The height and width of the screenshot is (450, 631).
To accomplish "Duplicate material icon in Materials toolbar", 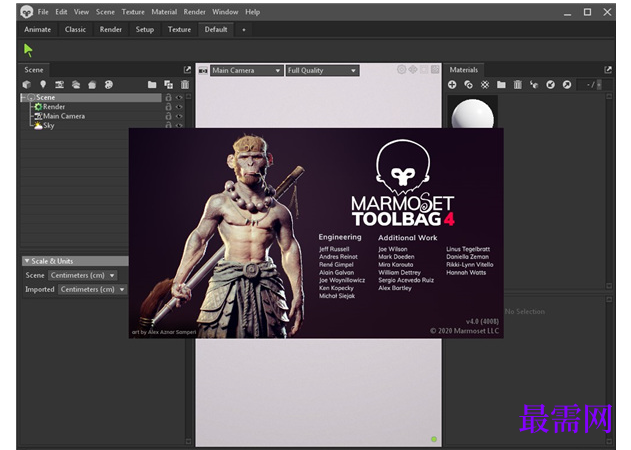I will pyautogui.click(x=468, y=85).
